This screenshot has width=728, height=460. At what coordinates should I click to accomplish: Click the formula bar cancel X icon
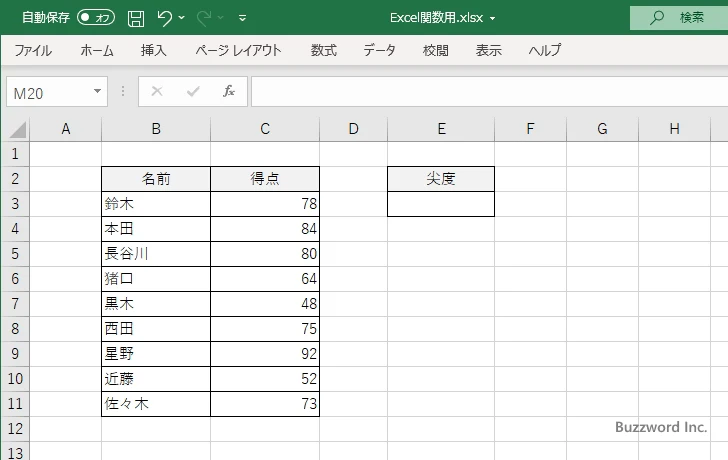pos(157,91)
